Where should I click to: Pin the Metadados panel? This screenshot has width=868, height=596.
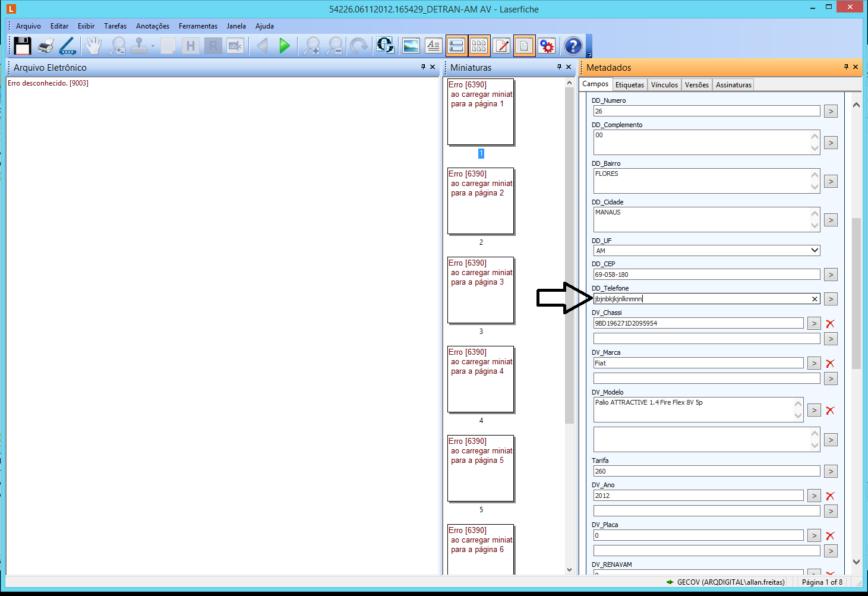(x=846, y=67)
